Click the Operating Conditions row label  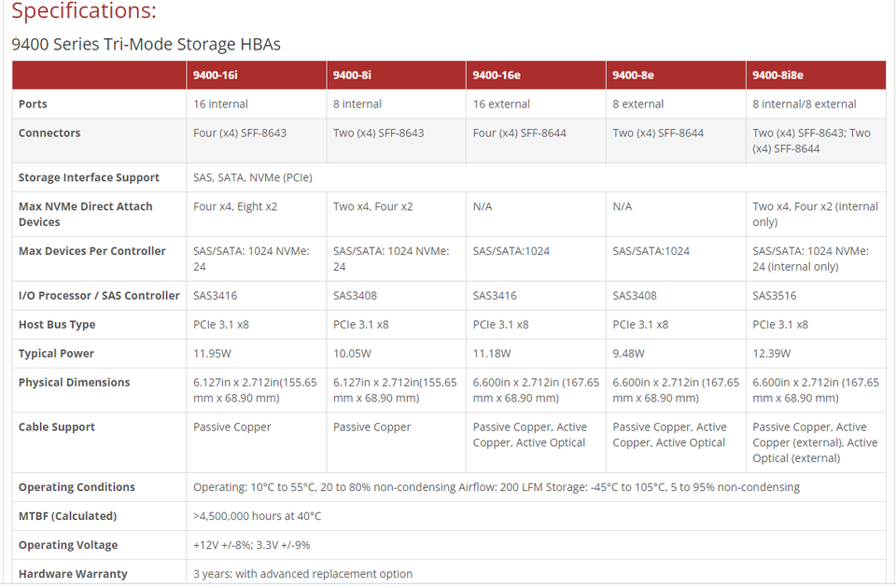point(77,487)
